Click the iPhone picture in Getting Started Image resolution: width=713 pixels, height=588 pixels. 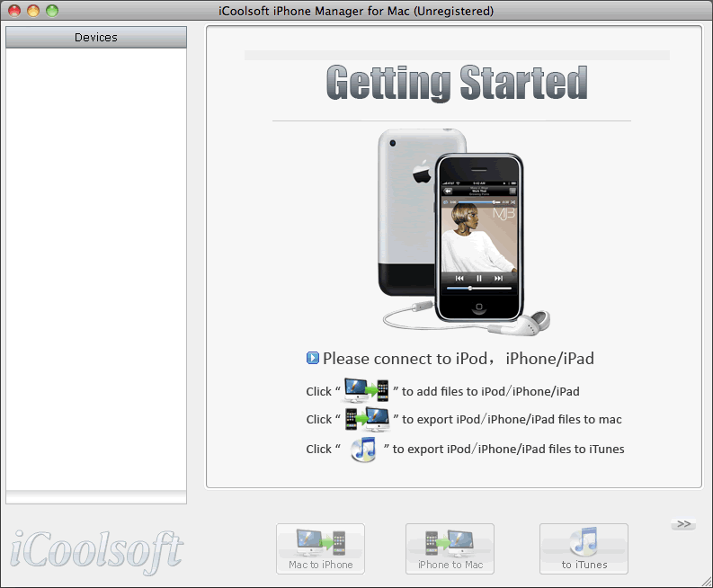click(x=464, y=232)
